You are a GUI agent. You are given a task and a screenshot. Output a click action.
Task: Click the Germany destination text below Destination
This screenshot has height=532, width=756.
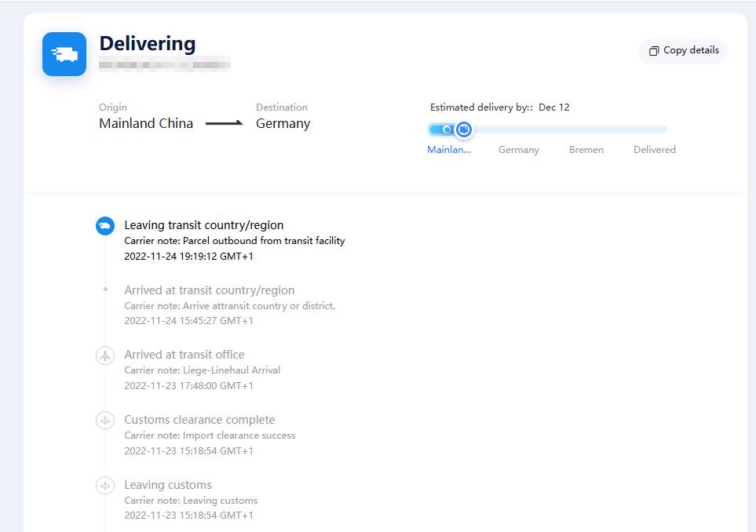(283, 123)
